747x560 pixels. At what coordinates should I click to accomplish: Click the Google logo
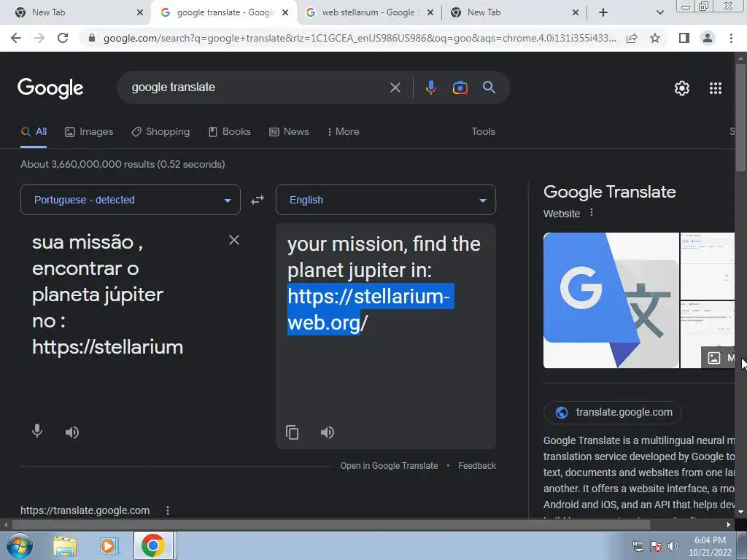50,88
